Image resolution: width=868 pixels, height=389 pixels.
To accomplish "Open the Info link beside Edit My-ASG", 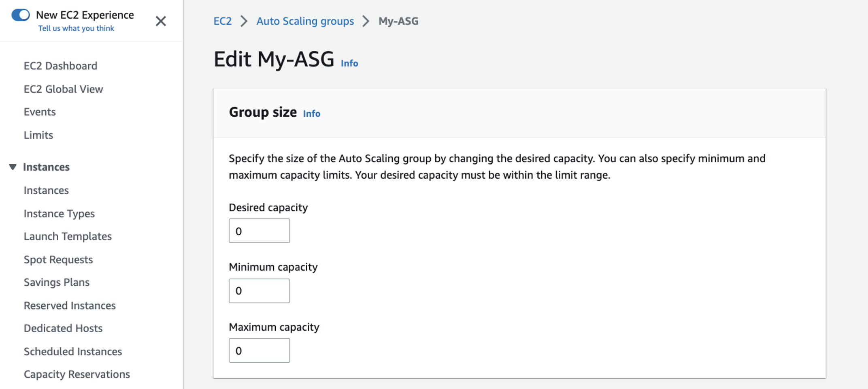I will click(349, 63).
